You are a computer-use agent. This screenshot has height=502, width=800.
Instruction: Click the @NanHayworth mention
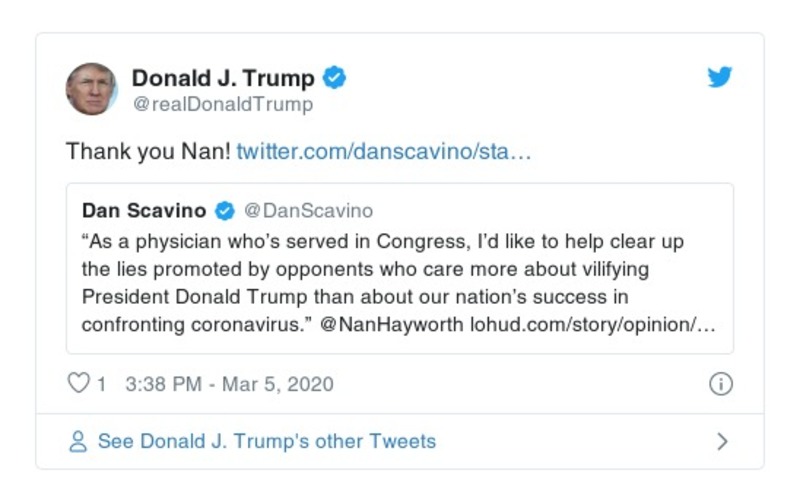[392, 327]
